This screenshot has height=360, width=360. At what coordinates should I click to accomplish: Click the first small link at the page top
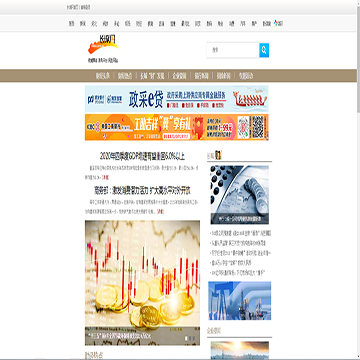pos(73,7)
